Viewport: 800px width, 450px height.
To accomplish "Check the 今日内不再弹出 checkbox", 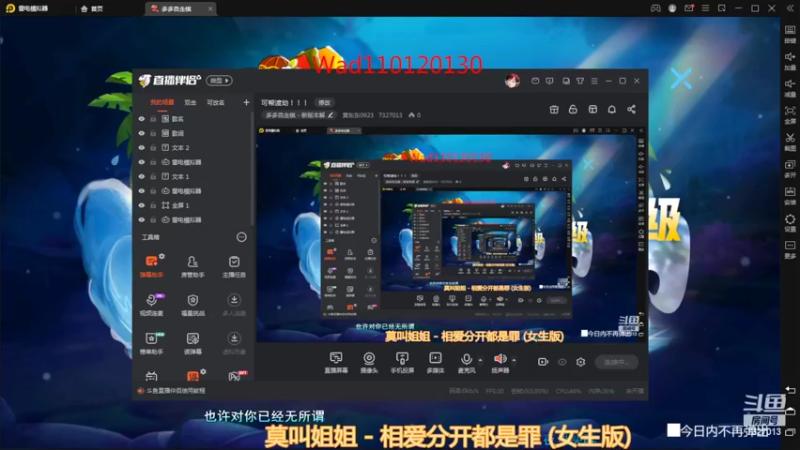I will pos(673,430).
